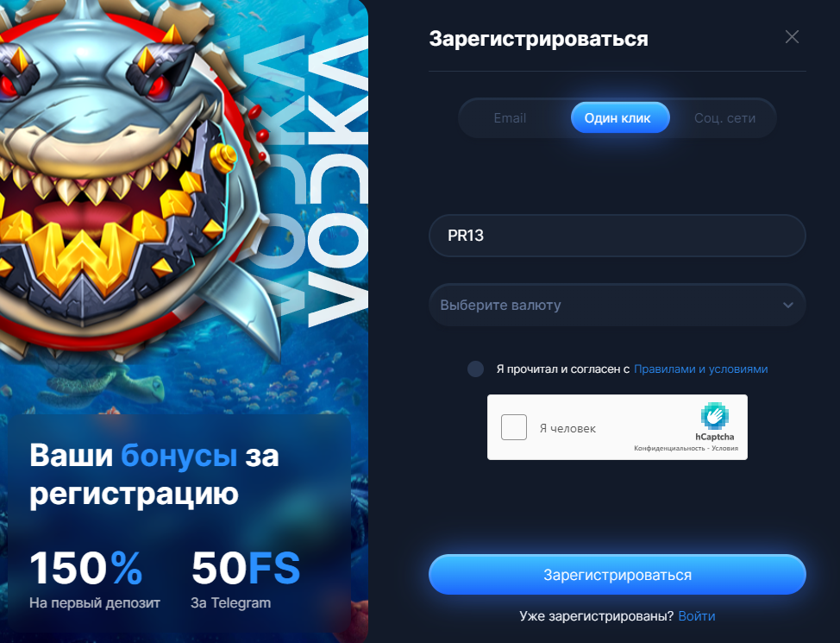The image size is (840, 643).
Task: Expand the "Выберите валюту" chevron arrow
Action: [788, 306]
